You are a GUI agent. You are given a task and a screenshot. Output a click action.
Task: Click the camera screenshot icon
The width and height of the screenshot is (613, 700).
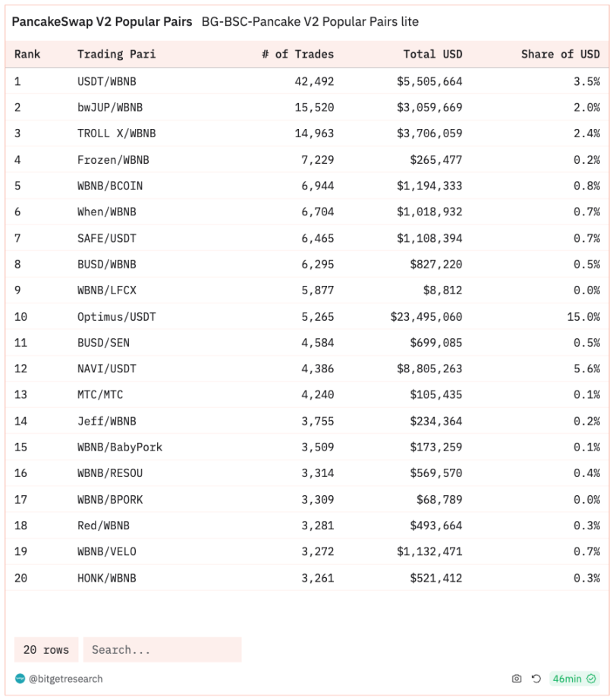point(517,679)
